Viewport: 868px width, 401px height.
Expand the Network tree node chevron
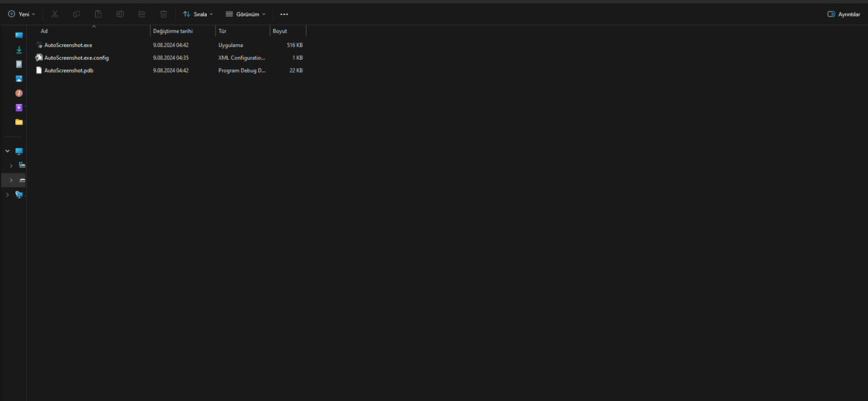tap(7, 194)
